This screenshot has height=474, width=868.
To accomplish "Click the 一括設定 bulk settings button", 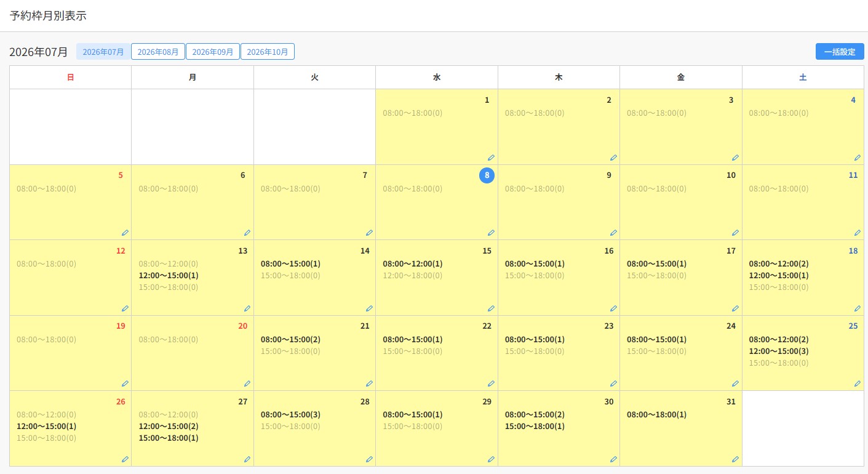I will [x=840, y=52].
